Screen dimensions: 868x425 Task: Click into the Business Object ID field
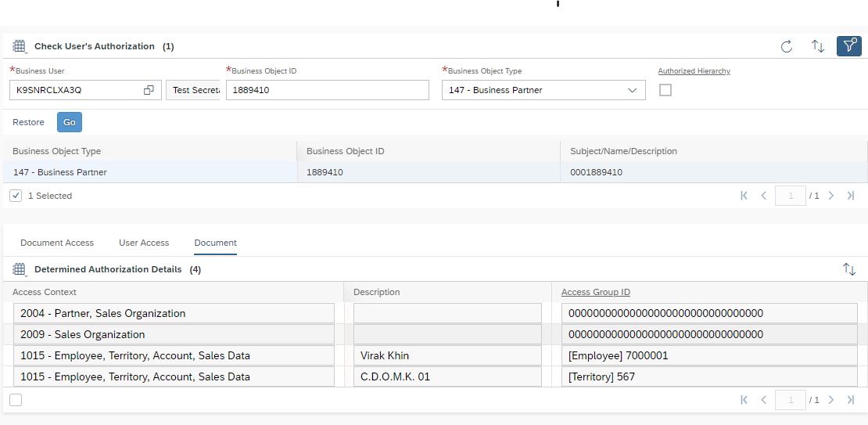(327, 90)
